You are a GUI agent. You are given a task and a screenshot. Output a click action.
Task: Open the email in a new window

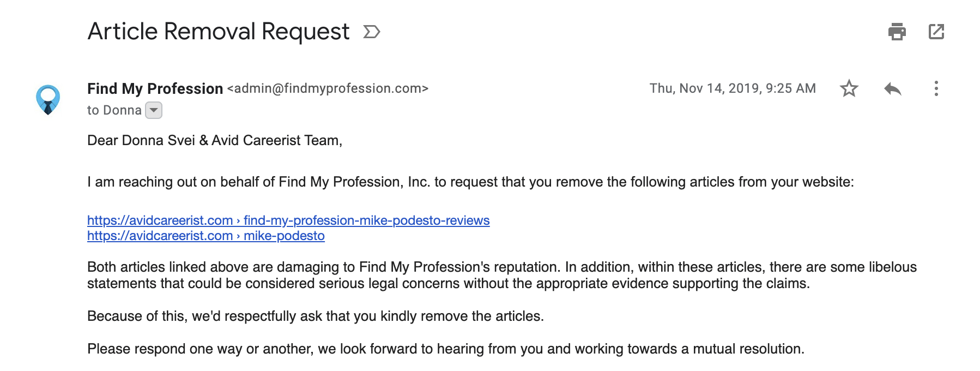(936, 32)
